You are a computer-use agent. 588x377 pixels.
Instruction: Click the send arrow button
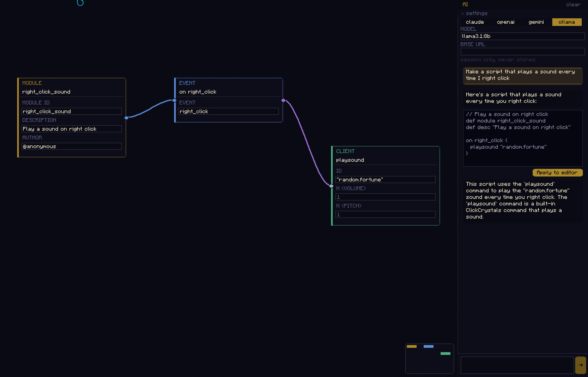(580, 365)
